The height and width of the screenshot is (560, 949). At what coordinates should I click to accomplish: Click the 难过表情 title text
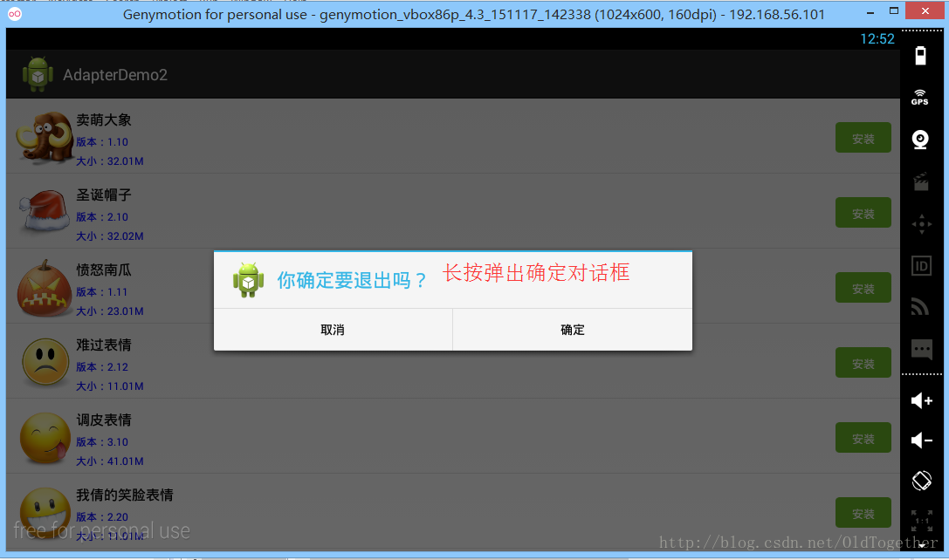[x=104, y=345]
